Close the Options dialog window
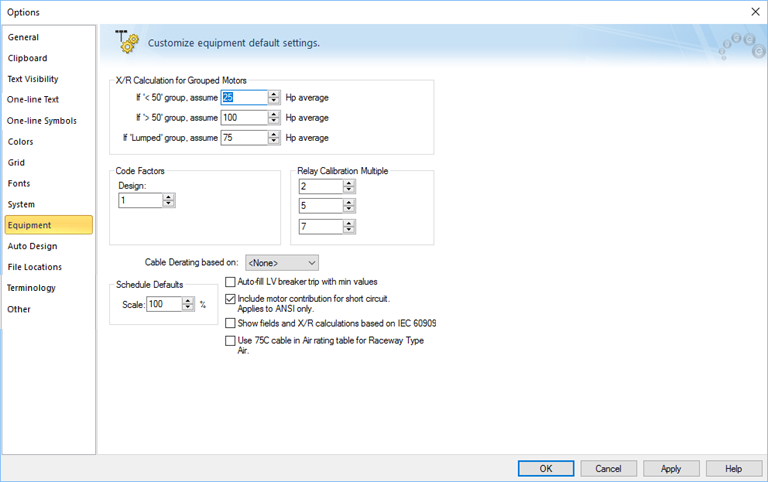The width and height of the screenshot is (768, 482). click(754, 11)
